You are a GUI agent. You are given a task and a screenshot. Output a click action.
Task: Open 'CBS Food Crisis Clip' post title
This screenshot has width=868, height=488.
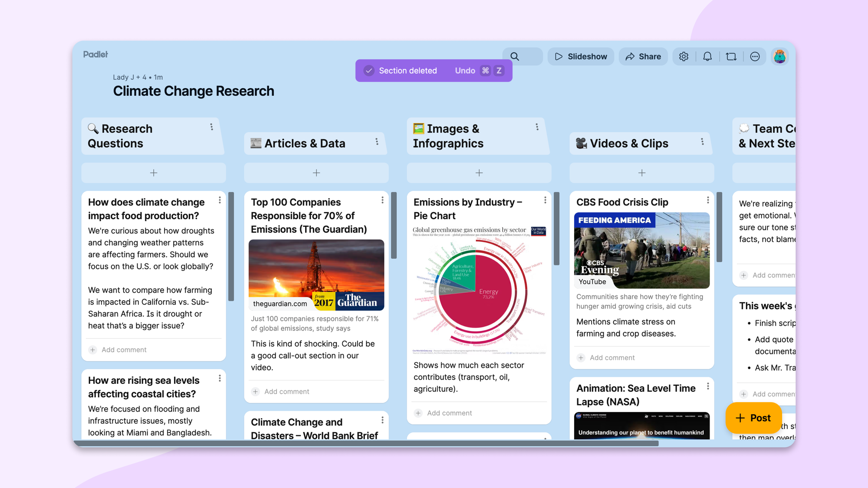pyautogui.click(x=622, y=202)
